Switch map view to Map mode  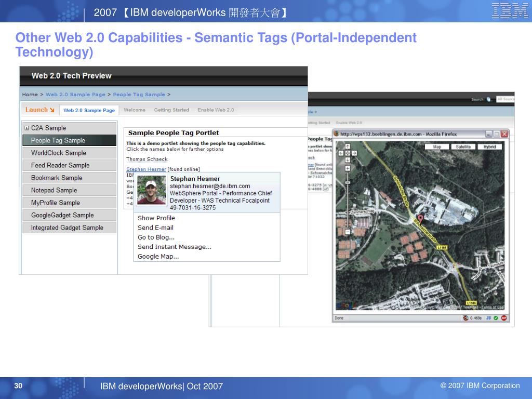tap(437, 147)
